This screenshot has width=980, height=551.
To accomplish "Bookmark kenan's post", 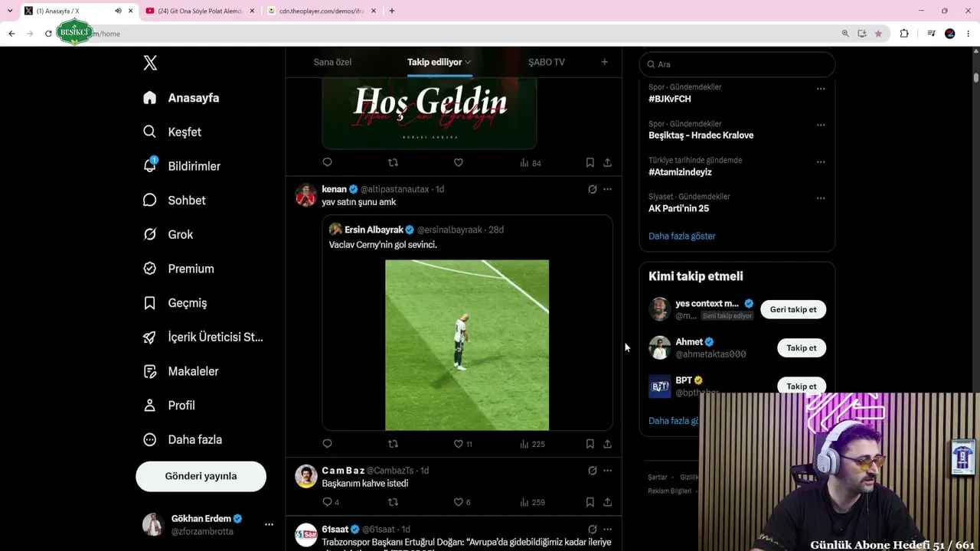I will point(590,444).
